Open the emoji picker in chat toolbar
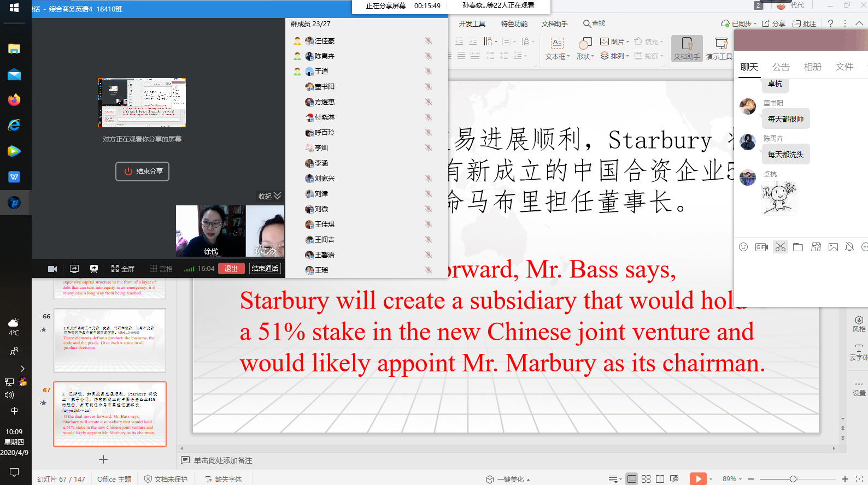The width and height of the screenshot is (868, 485). [743, 247]
